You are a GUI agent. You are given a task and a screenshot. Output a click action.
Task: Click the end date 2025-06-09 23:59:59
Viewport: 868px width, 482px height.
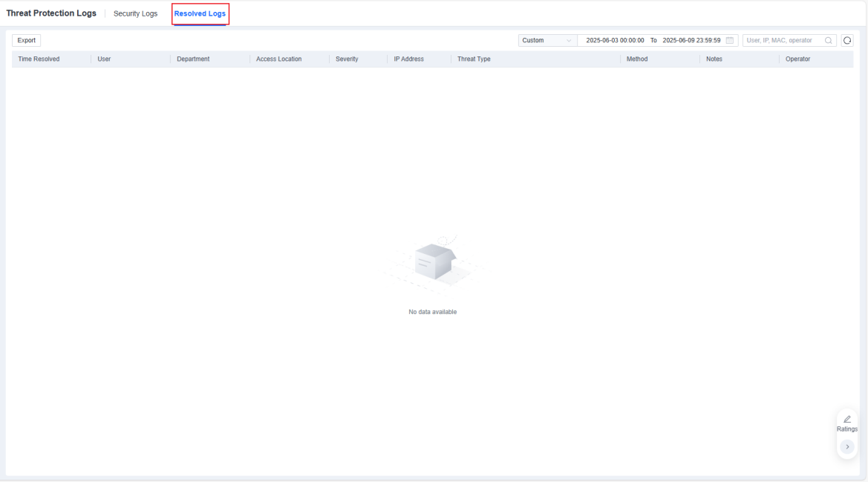[x=691, y=40]
